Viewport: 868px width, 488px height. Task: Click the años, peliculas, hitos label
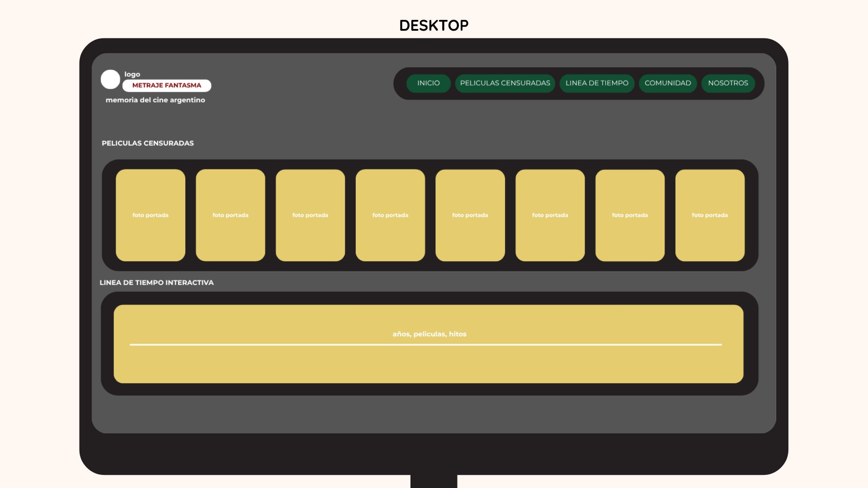coord(429,334)
